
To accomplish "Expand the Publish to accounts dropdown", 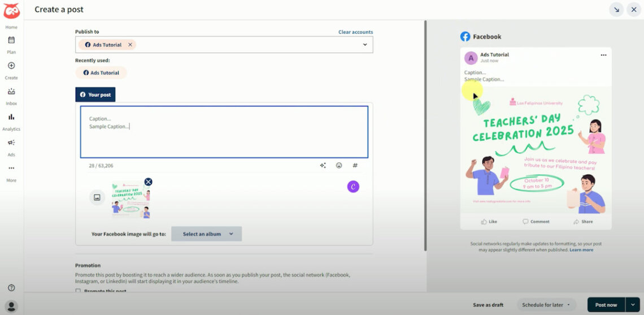I will pyautogui.click(x=365, y=45).
